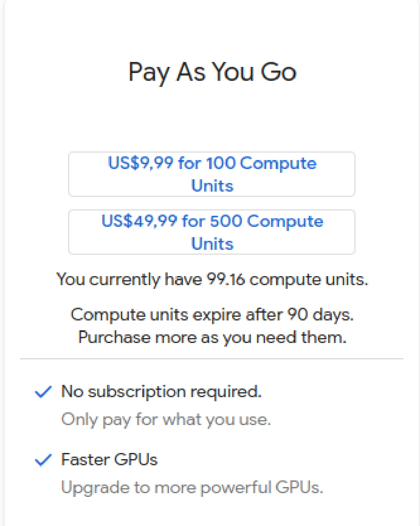This screenshot has height=526, width=420.
Task: Click the checkmark beside No subscription required
Action: tap(43, 392)
